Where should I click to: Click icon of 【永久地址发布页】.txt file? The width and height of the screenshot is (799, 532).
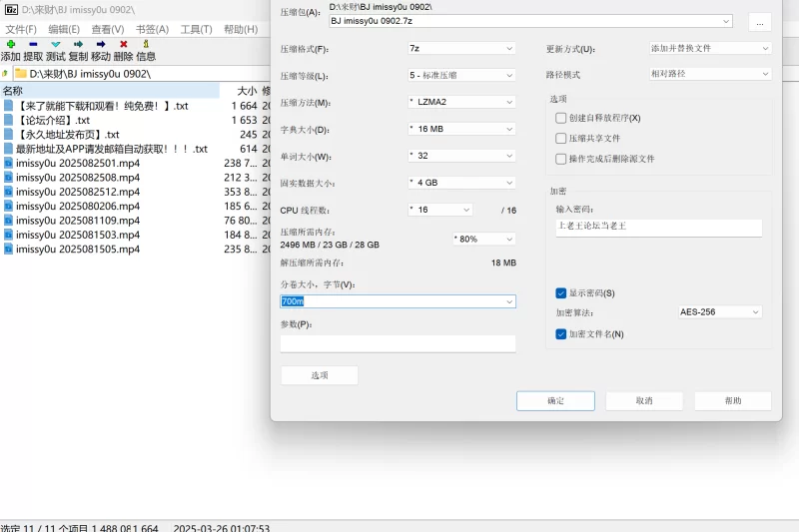8,135
